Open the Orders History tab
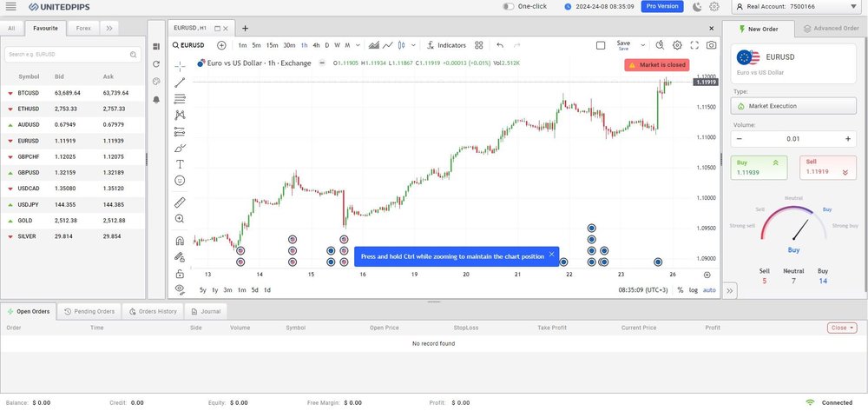Viewport: 868px width, 411px height. (x=153, y=311)
